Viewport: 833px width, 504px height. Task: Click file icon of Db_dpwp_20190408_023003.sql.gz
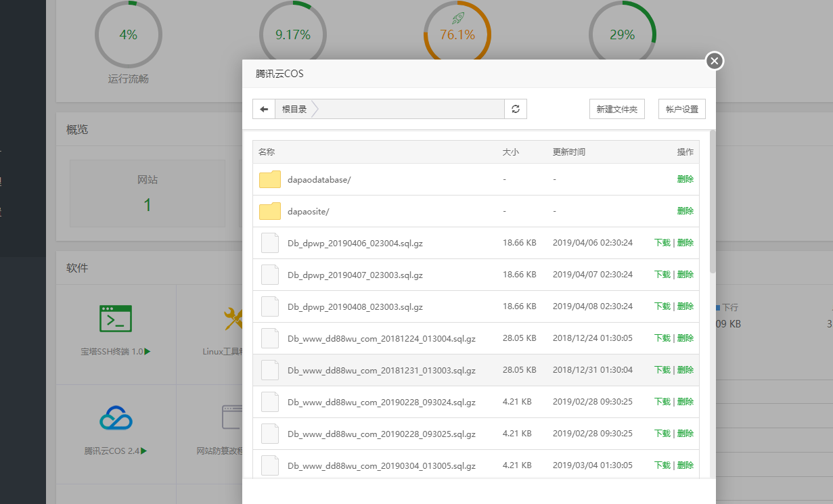270,306
